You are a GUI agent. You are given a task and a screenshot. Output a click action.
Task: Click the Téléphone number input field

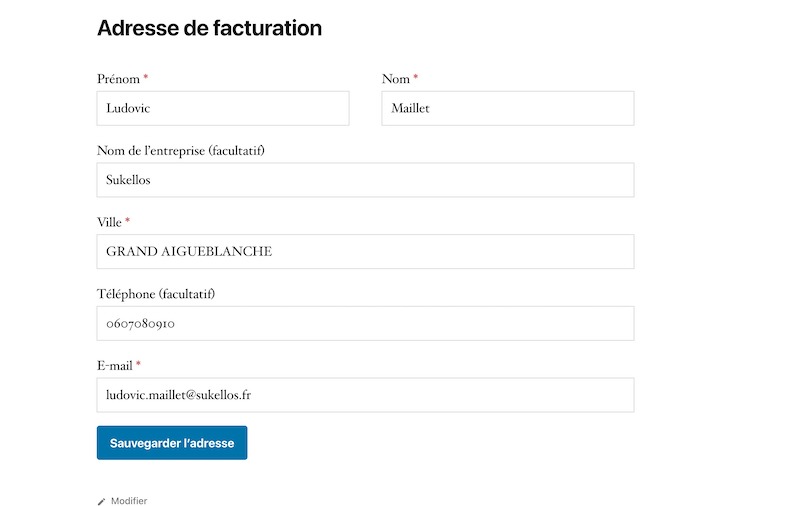[x=365, y=324]
